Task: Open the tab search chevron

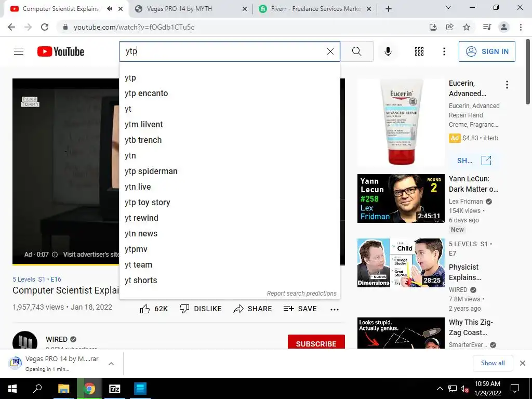Action: click(x=448, y=7)
